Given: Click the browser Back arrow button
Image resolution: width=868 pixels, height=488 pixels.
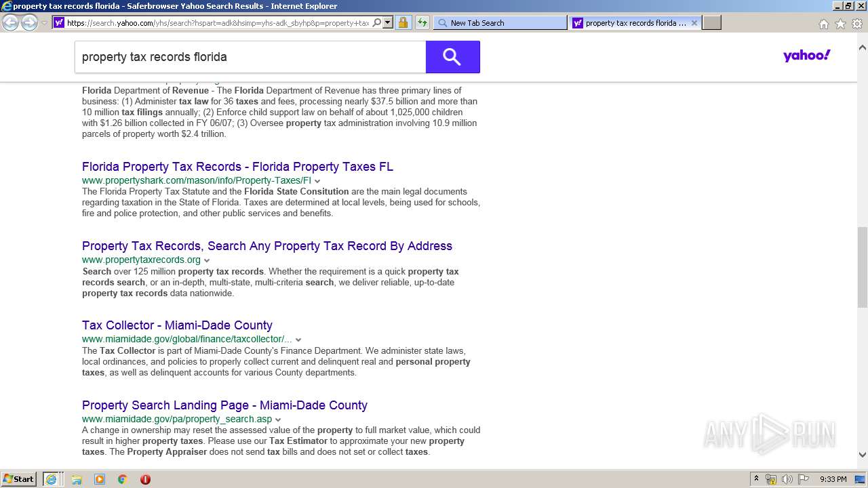Looking at the screenshot, I should point(10,22).
